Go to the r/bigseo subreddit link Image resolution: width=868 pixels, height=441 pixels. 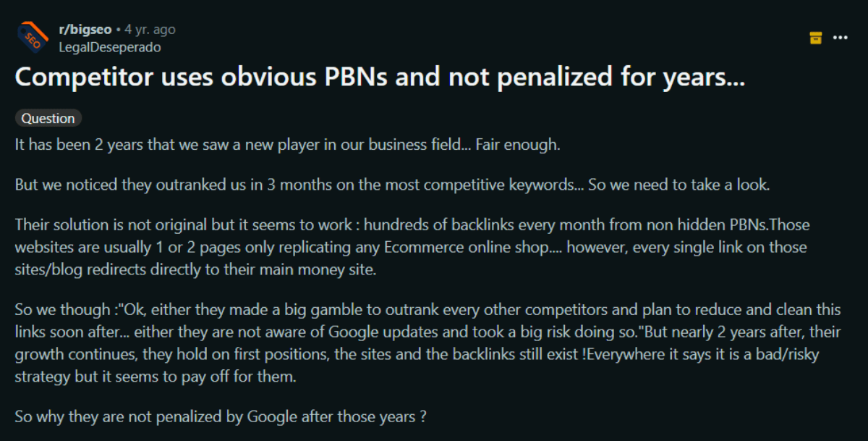[85, 30]
